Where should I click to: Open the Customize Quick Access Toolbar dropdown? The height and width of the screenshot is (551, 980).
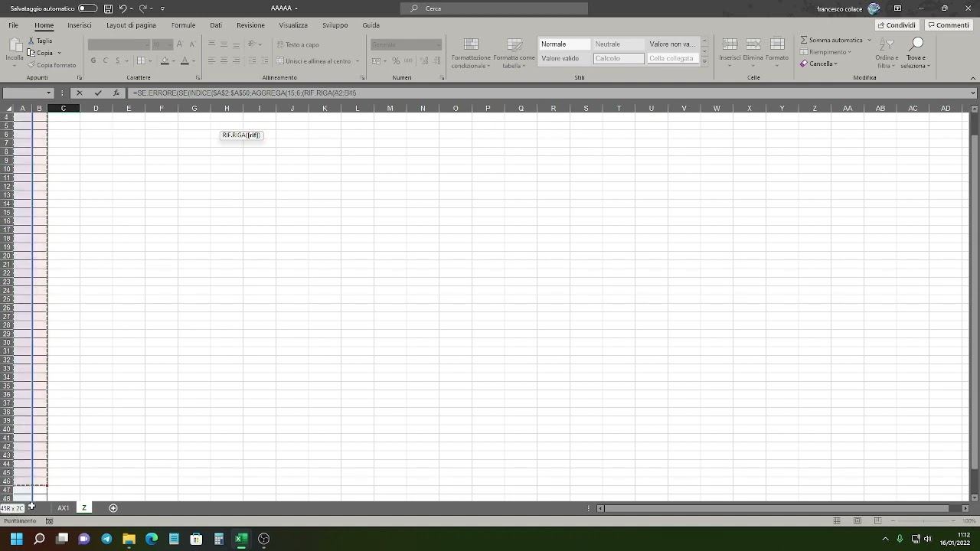coord(162,8)
